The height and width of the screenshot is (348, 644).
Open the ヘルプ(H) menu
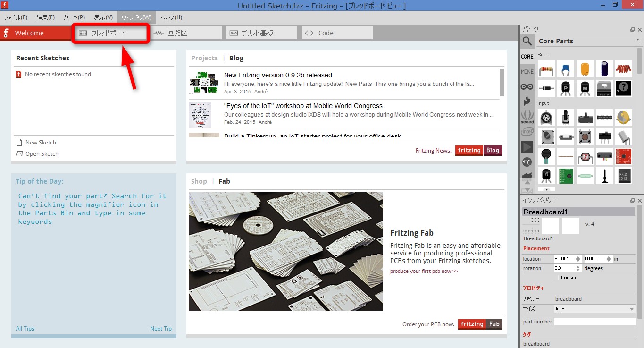tap(171, 17)
